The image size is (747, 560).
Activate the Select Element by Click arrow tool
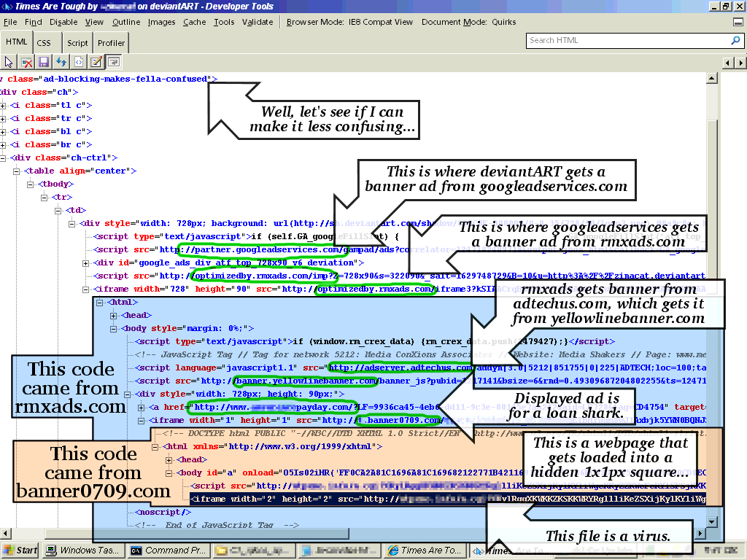click(x=9, y=62)
